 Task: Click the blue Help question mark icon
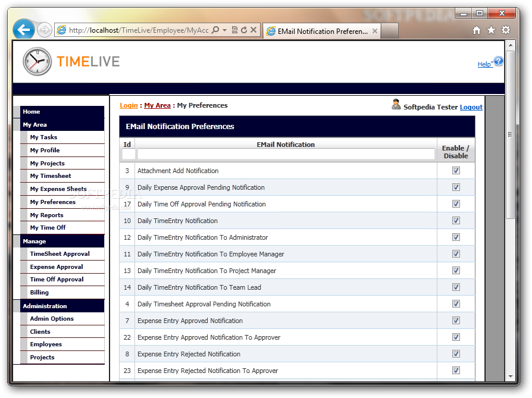[x=499, y=61]
